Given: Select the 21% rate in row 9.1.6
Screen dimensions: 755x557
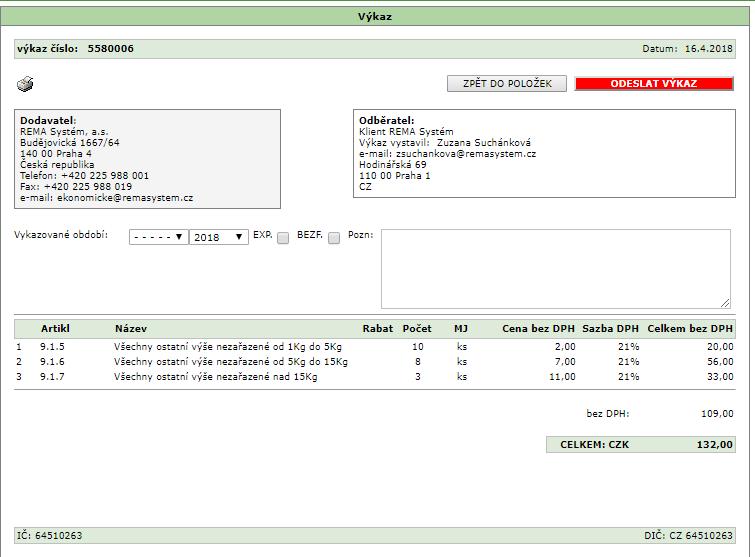Looking at the screenshot, I should 629,362.
